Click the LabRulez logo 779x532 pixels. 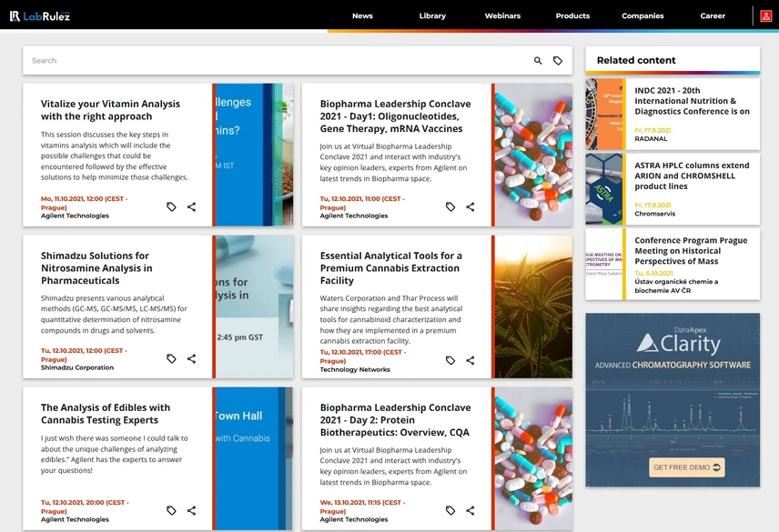tap(40, 15)
